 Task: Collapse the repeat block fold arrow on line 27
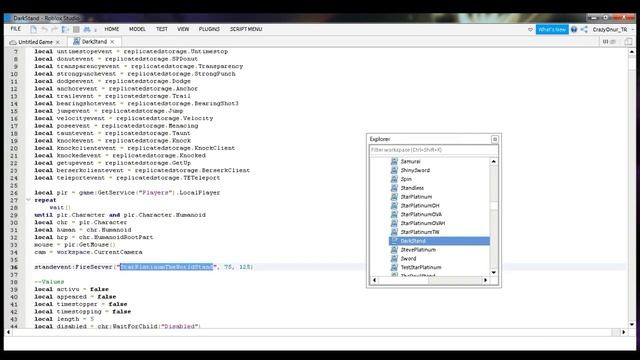(28, 200)
